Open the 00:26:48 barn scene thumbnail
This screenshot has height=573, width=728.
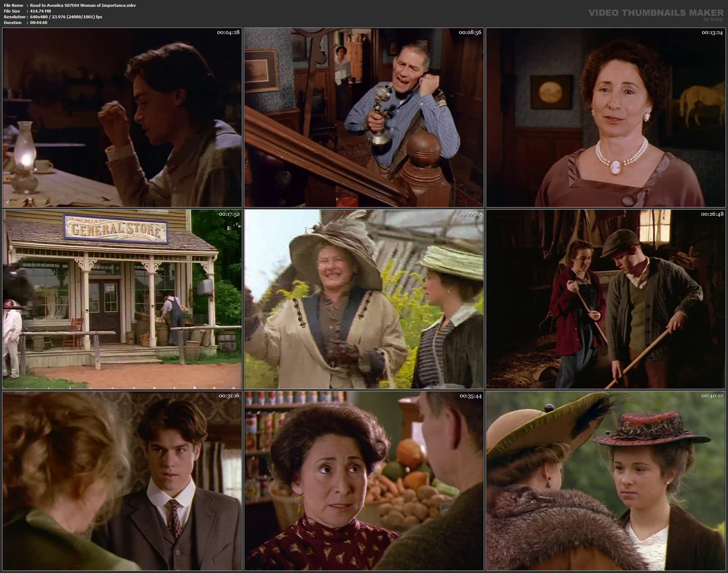pos(606,299)
